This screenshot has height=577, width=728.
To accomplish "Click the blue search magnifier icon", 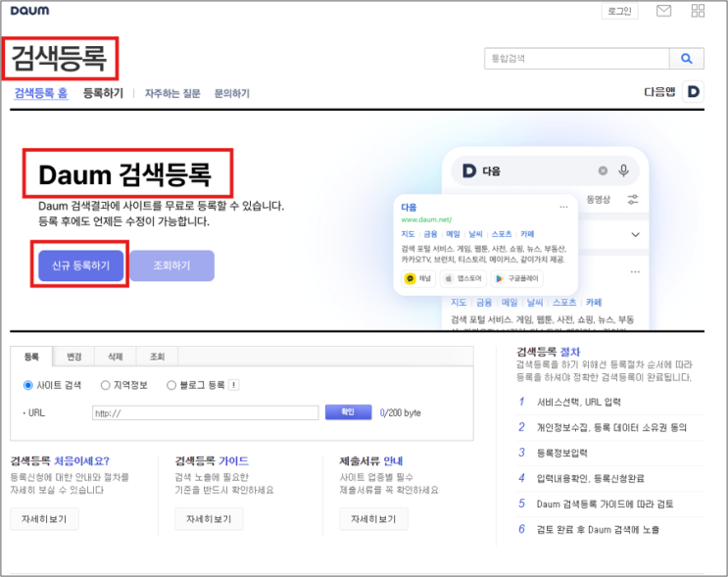I will [686, 59].
